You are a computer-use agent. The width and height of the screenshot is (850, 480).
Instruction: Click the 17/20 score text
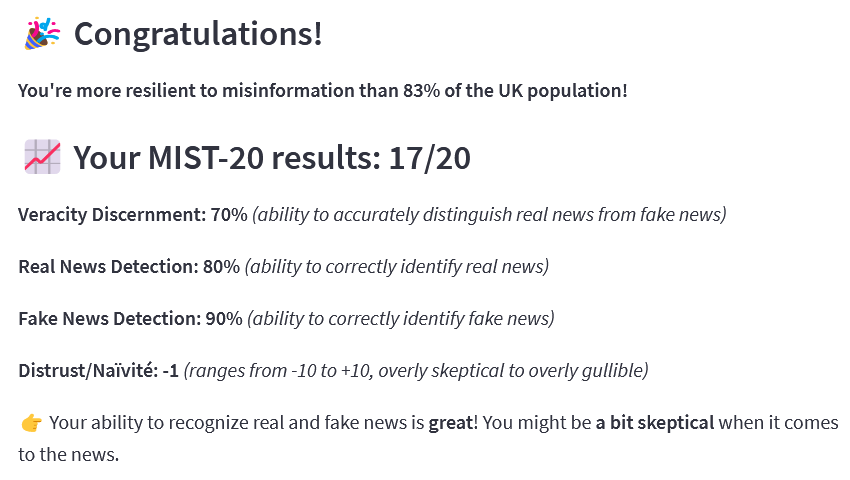coord(429,158)
